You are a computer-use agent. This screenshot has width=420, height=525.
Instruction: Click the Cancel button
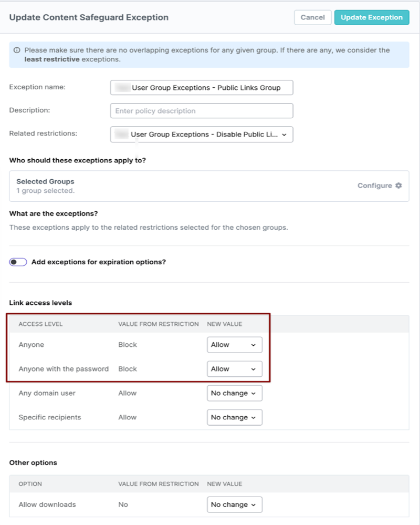(x=312, y=17)
